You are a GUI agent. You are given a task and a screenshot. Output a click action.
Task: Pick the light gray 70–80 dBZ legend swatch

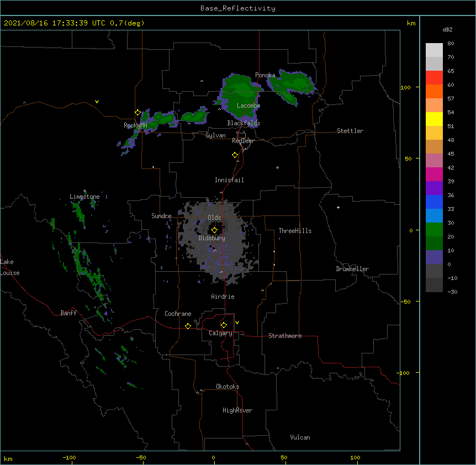434,50
